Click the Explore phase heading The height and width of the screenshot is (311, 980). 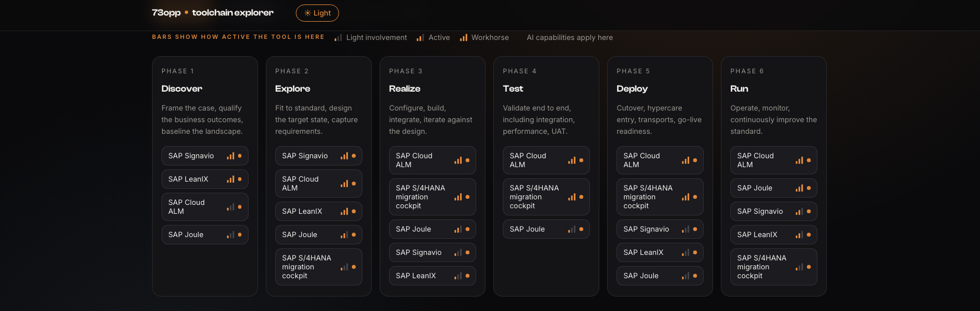click(x=293, y=89)
